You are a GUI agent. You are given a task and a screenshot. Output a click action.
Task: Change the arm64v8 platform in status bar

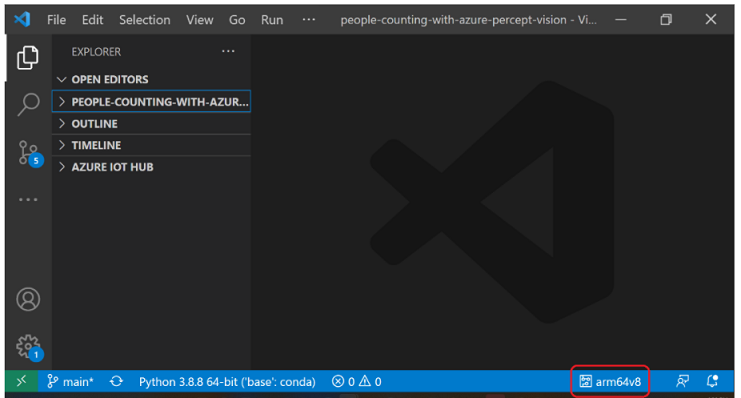point(610,381)
